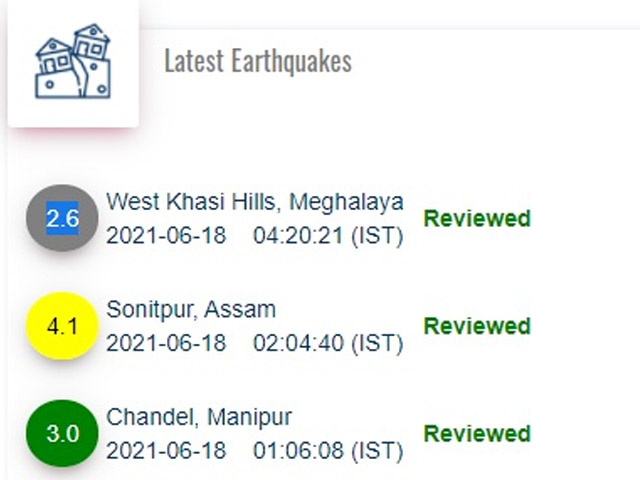The image size is (640, 480).
Task: Click Reviewed status for West Khasi Hills
Action: tap(477, 218)
